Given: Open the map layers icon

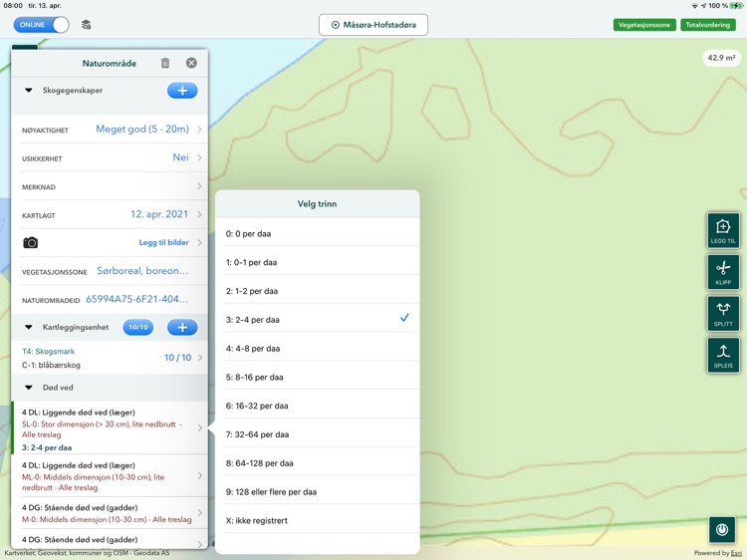Looking at the screenshot, I should (x=87, y=25).
